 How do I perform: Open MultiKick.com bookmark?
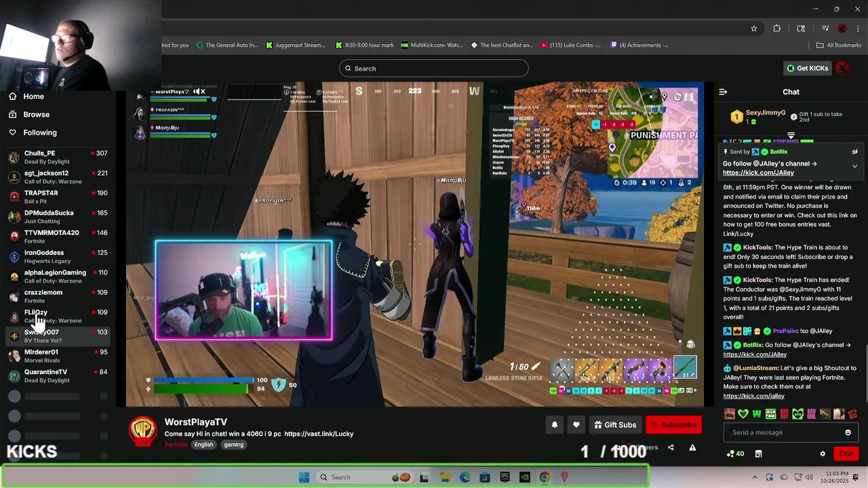(431, 45)
